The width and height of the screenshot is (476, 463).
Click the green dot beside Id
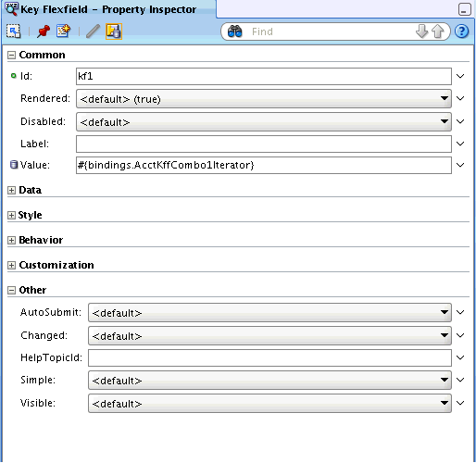point(13,76)
